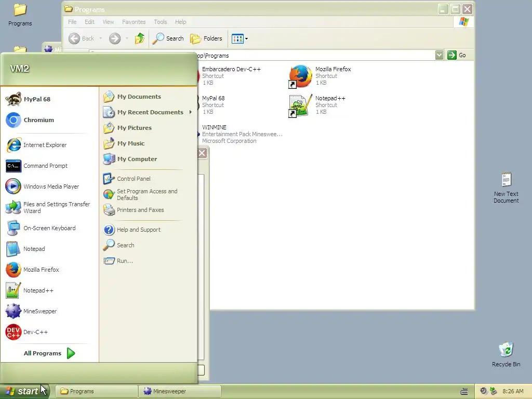Open the Views dropdown in Explorer toolbar
The height and width of the screenshot is (399, 532).
click(240, 38)
